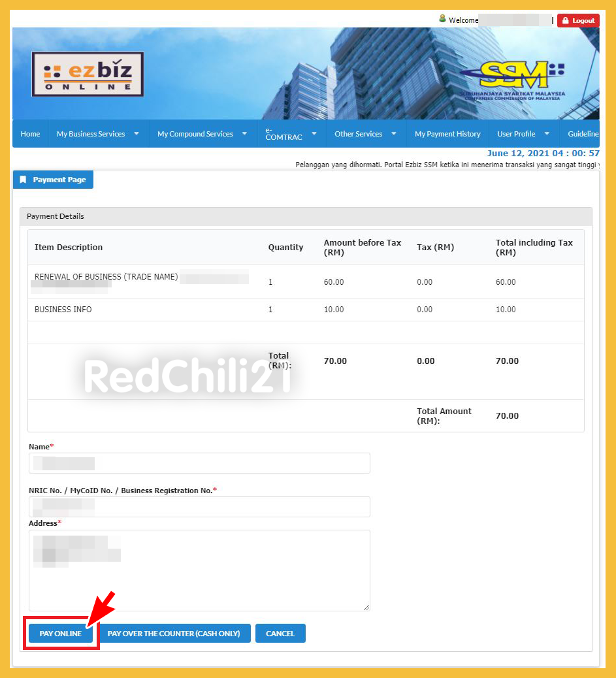Expand the e-COMTRAC dropdown arrow
Image resolution: width=616 pixels, height=678 pixels.
312,133
